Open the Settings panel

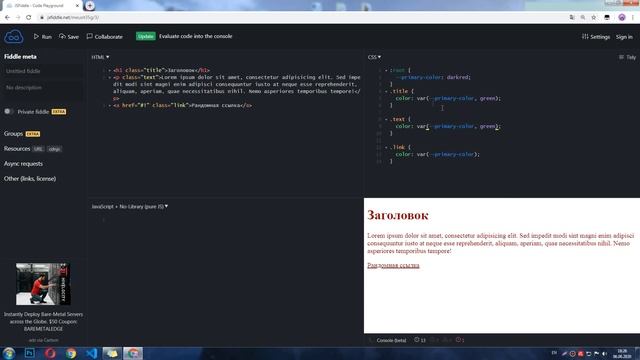click(x=596, y=37)
